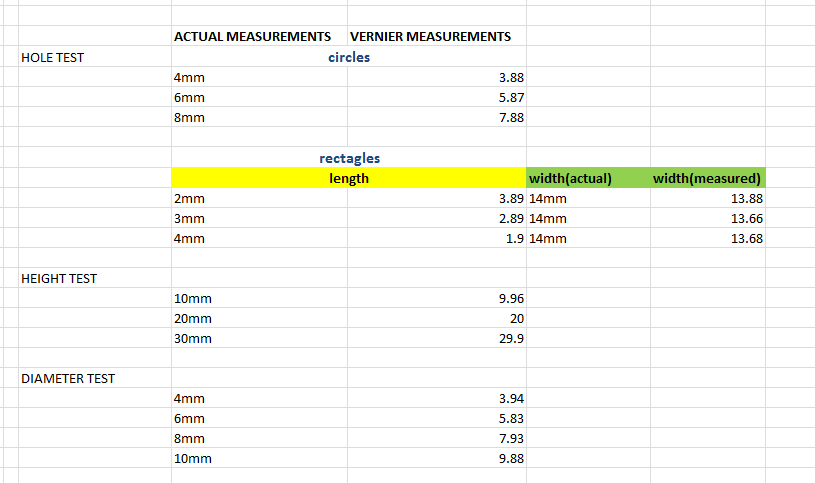Click the DIAMETER TEST label cell
The image size is (815, 483).
click(95, 378)
